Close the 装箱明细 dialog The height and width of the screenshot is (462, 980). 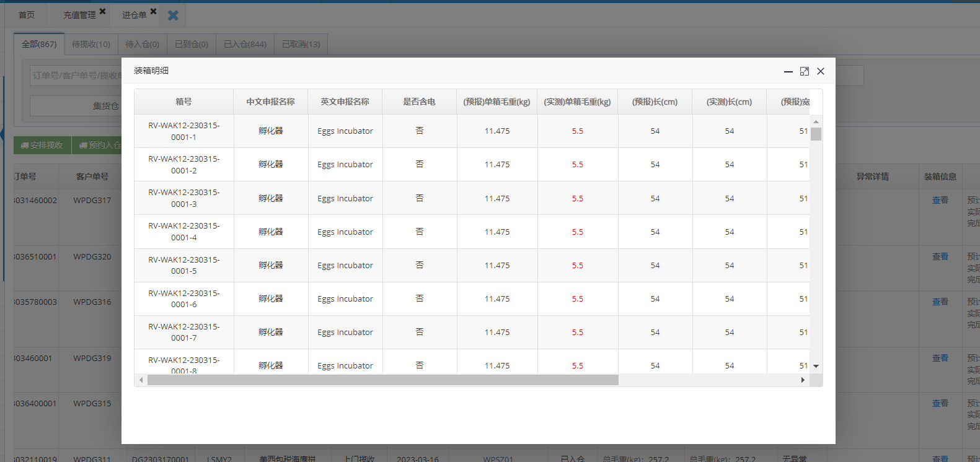821,71
